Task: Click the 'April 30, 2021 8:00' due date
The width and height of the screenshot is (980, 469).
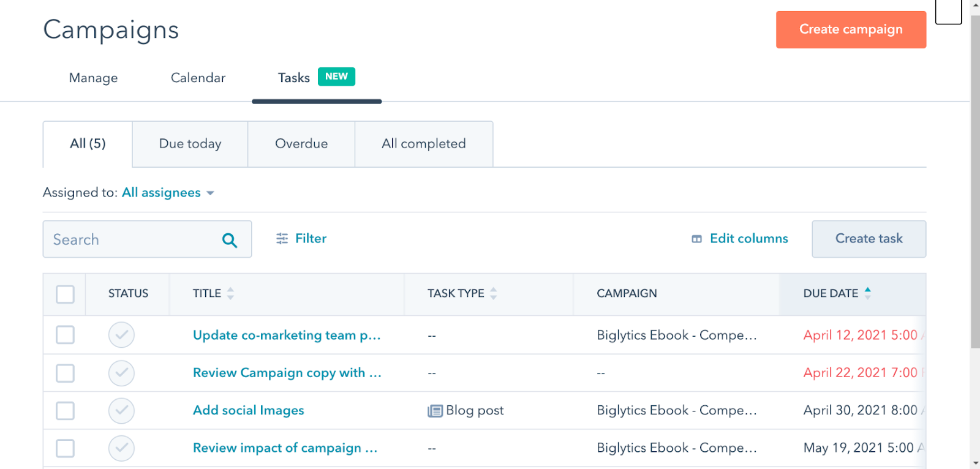Action: [860, 411]
